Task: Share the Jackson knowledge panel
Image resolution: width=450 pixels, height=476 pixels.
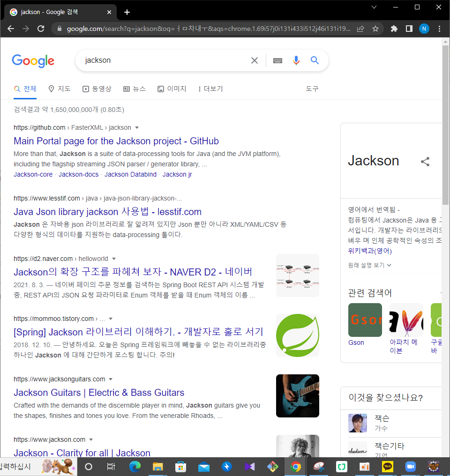Action: click(x=425, y=162)
